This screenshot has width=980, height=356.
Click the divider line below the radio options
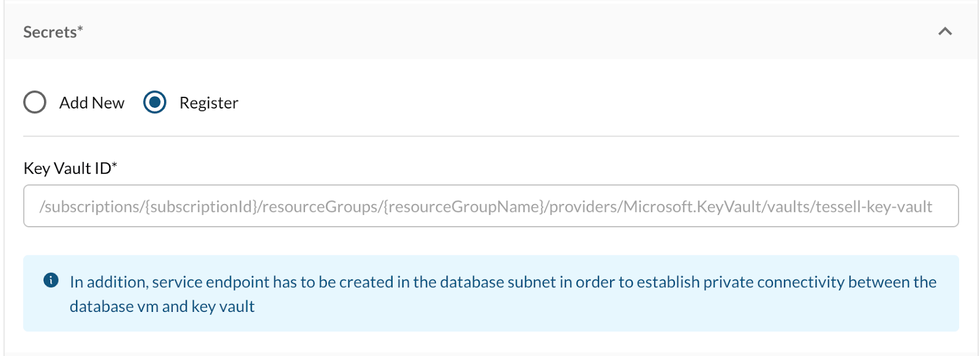[490, 136]
